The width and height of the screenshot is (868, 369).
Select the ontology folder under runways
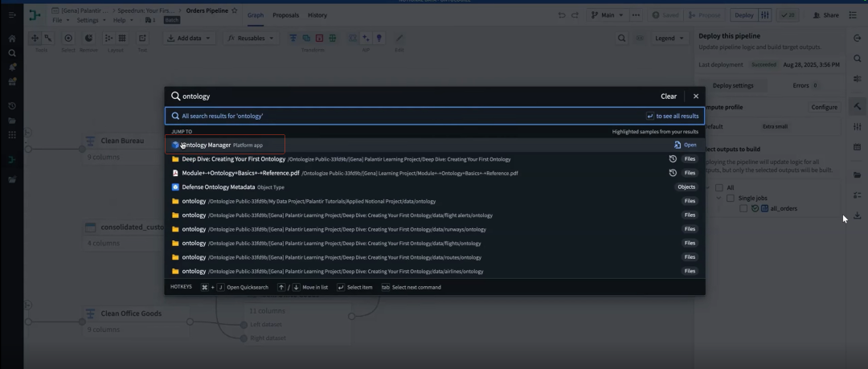tap(435, 229)
